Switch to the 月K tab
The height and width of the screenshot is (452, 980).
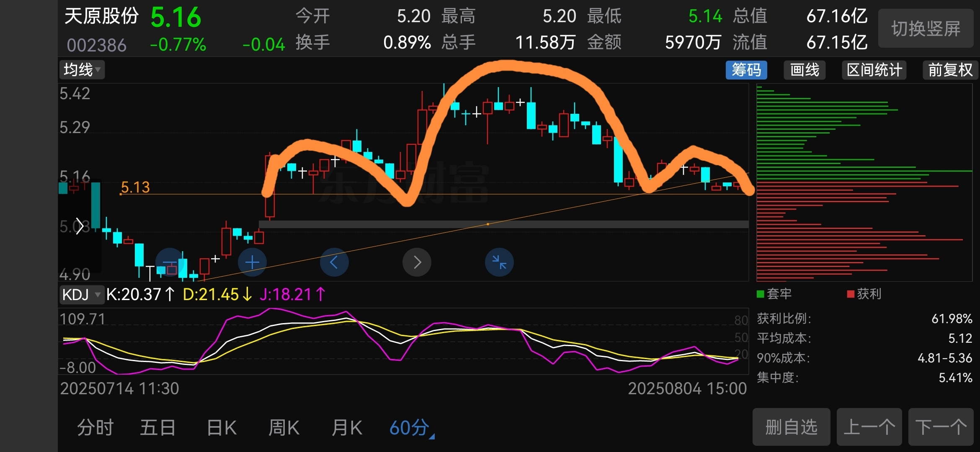pyautogui.click(x=347, y=428)
